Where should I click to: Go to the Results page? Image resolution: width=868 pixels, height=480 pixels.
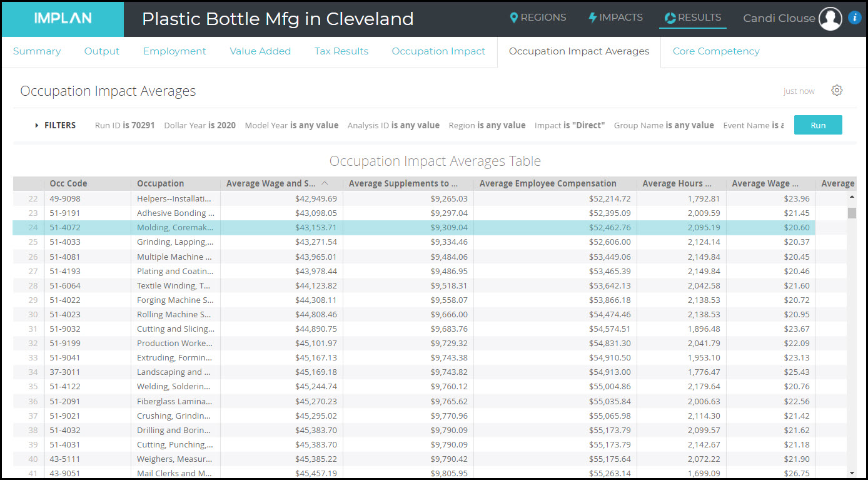pyautogui.click(x=692, y=18)
